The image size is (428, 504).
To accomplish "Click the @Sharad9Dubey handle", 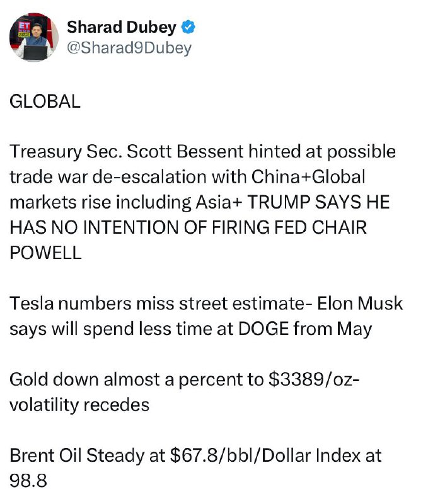I will click(129, 49).
